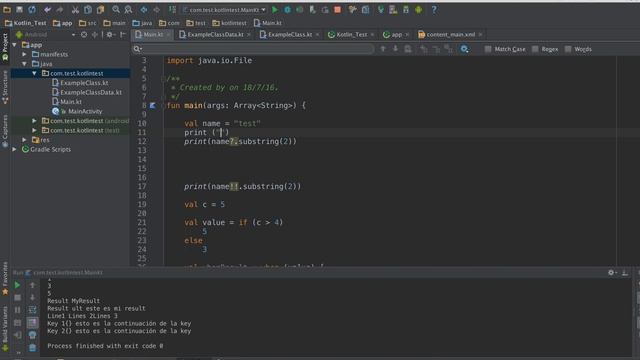Enable the Match Case checkbox
This screenshot has width=640, height=360.
point(488,49)
